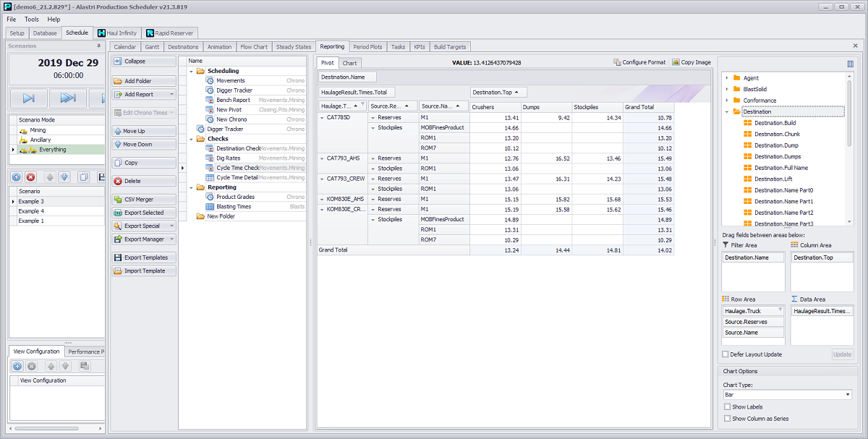Pin the Scenarios panel
Screen dimensions: 868x439
pos(98,46)
